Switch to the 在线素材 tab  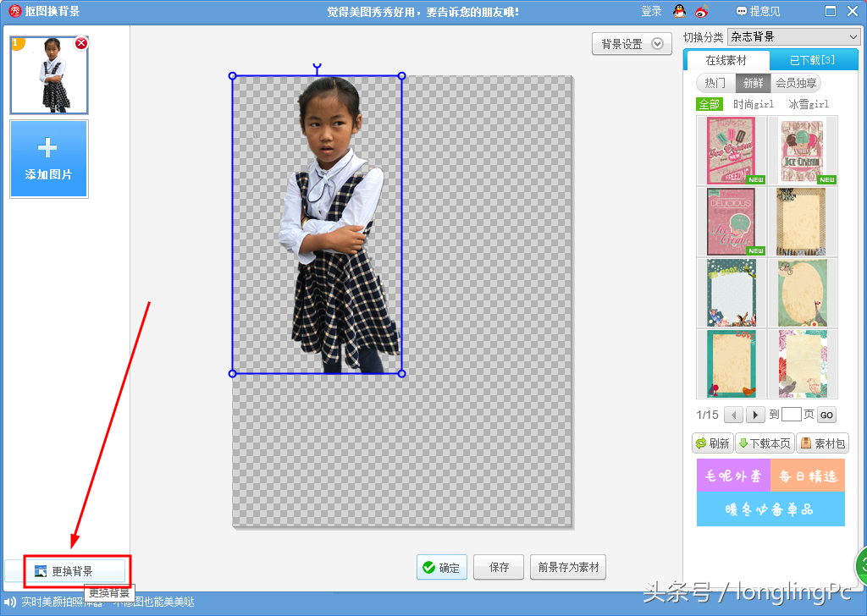[x=726, y=60]
